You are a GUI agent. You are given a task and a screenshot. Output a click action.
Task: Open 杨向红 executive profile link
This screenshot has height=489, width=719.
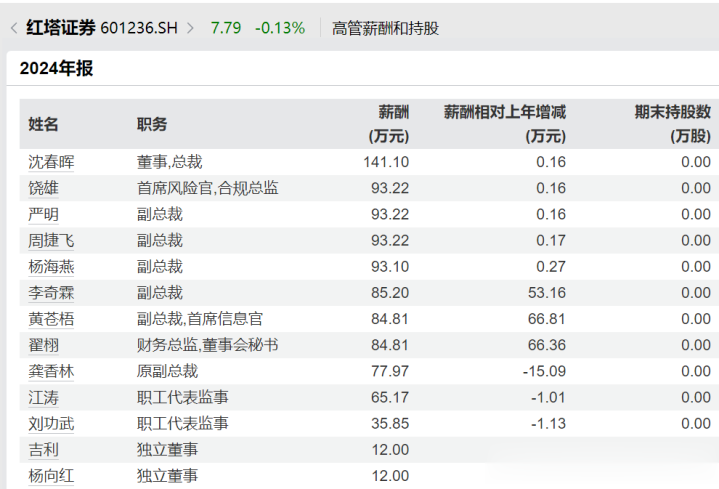pos(51,476)
